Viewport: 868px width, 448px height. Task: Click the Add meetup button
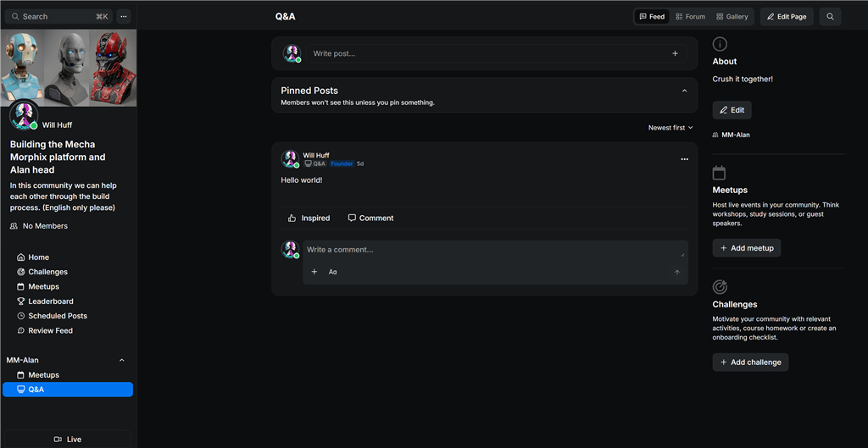tap(746, 248)
